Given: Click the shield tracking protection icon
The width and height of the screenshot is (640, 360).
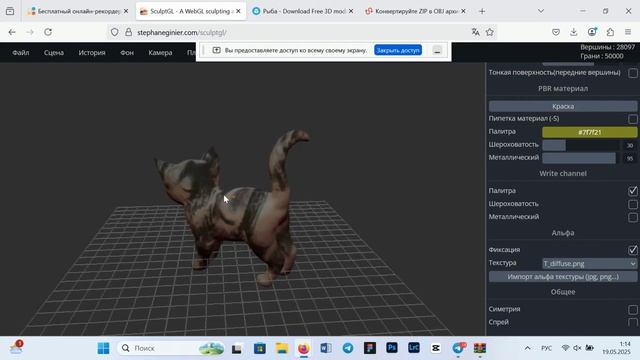Looking at the screenshot, I should click(114, 32).
